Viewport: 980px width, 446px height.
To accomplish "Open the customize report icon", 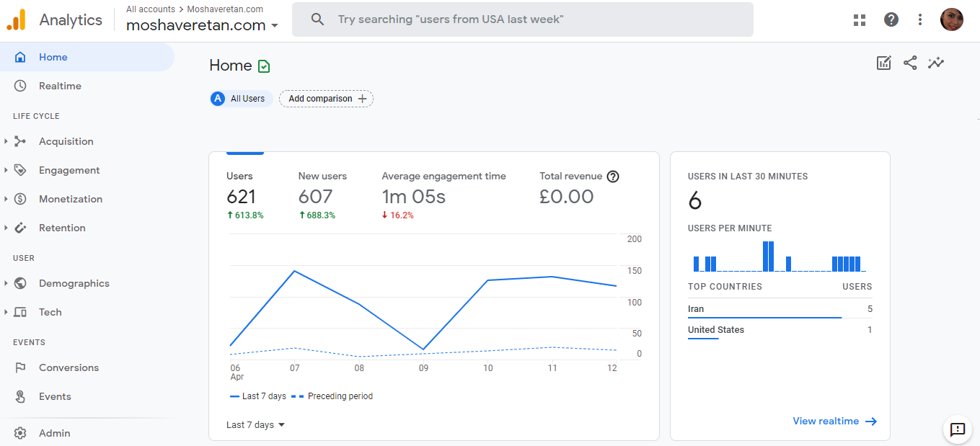I will tap(884, 63).
